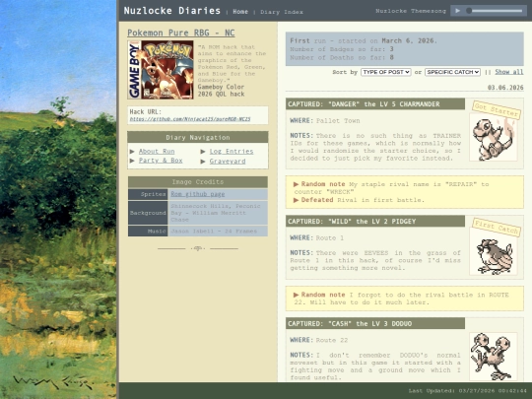The width and height of the screenshot is (532, 399).
Task: Open the Pokemon Pure RBG - NC heading link
Action: (x=181, y=33)
